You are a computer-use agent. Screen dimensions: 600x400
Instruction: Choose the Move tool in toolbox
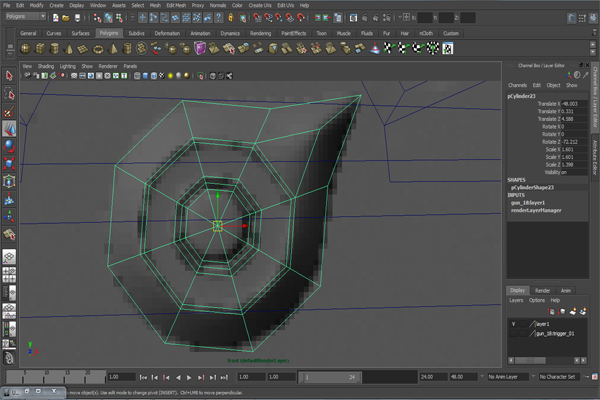click(9, 129)
